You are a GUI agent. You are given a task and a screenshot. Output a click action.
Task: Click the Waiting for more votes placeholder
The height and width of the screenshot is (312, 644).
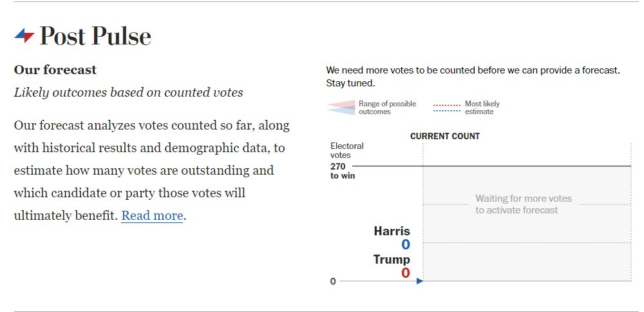point(523,204)
